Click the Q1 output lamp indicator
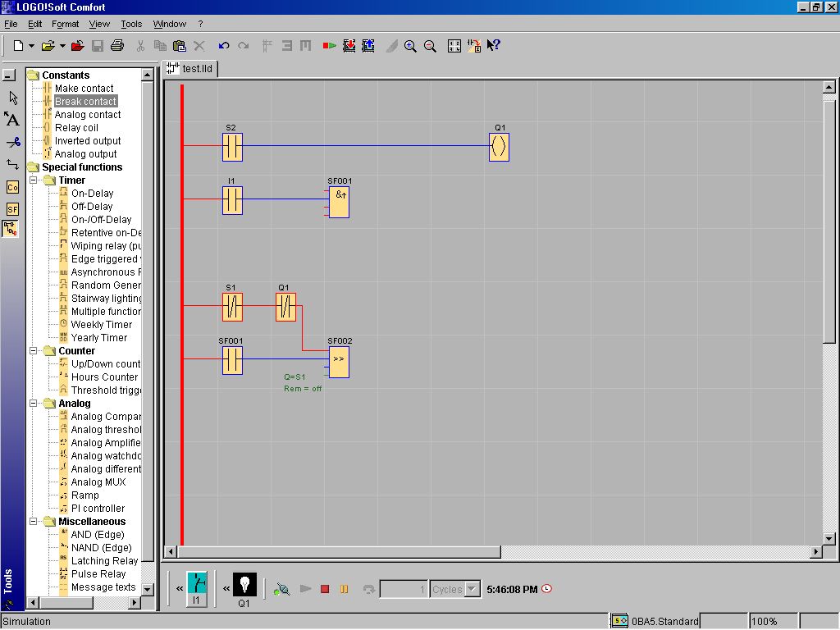840x630 pixels. tap(244, 584)
